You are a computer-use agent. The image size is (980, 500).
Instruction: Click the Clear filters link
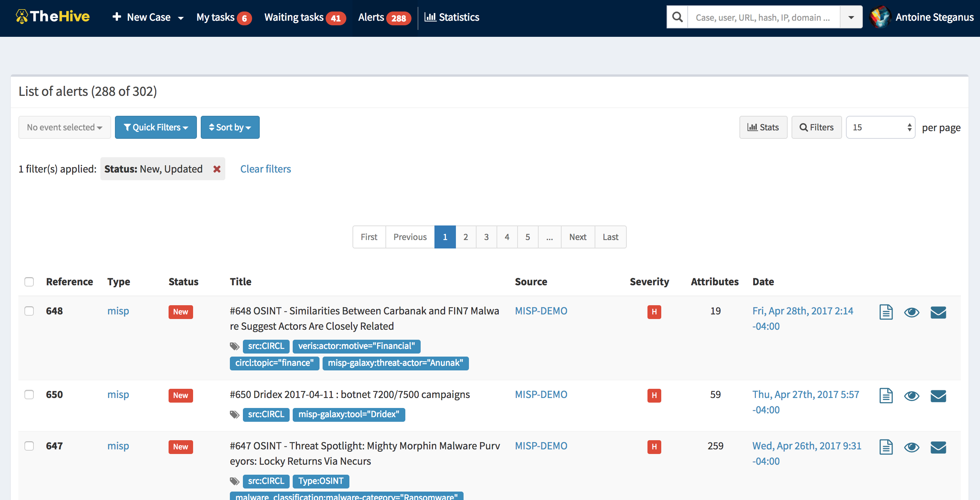pyautogui.click(x=265, y=169)
